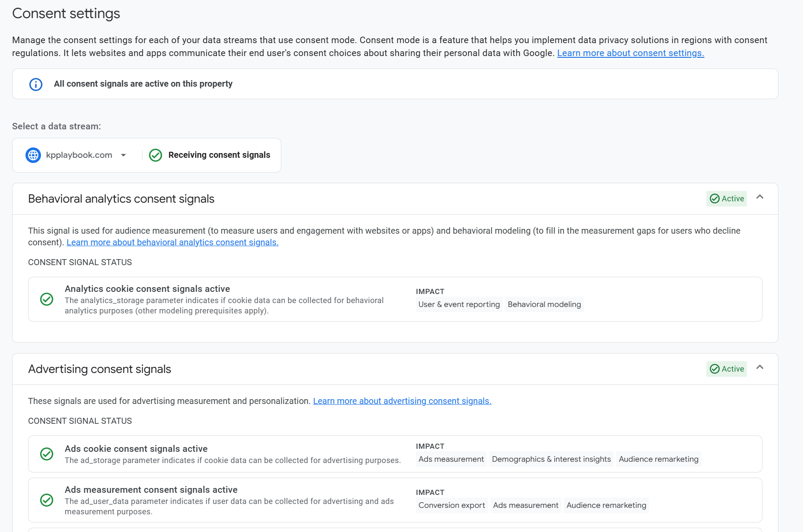
Task: Click the Consent settings page title
Action: click(66, 14)
